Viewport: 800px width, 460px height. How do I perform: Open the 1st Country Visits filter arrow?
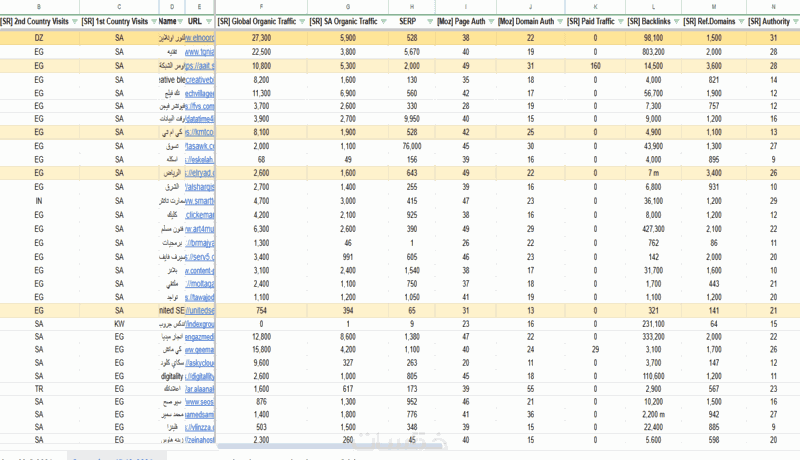[x=152, y=21]
